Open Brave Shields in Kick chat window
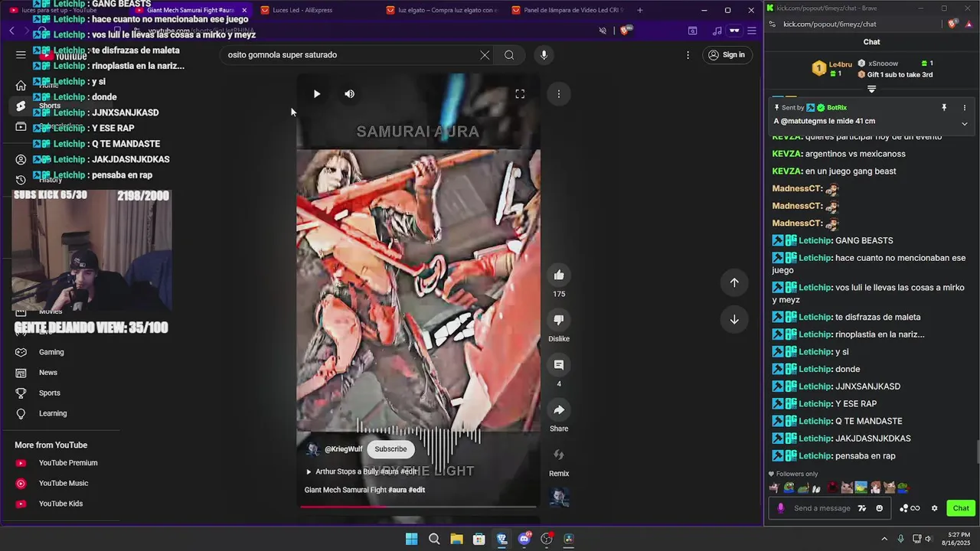 click(952, 24)
